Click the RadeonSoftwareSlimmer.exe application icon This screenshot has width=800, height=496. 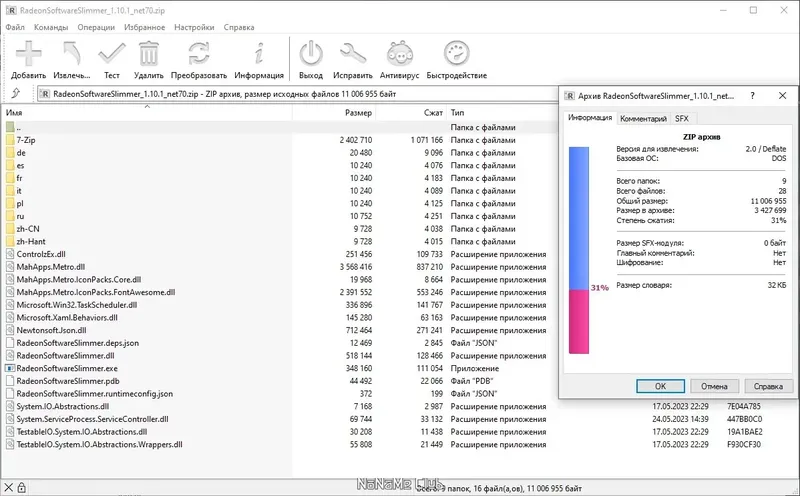tap(10, 368)
